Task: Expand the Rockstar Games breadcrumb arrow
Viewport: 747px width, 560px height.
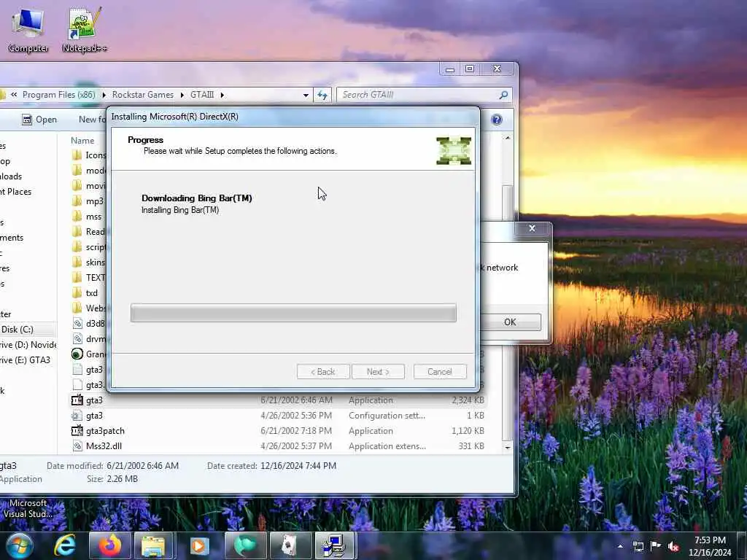Action: 182,95
